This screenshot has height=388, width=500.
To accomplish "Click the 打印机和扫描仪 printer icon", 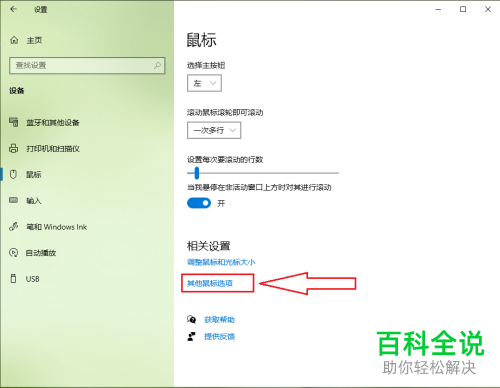I will point(14,148).
